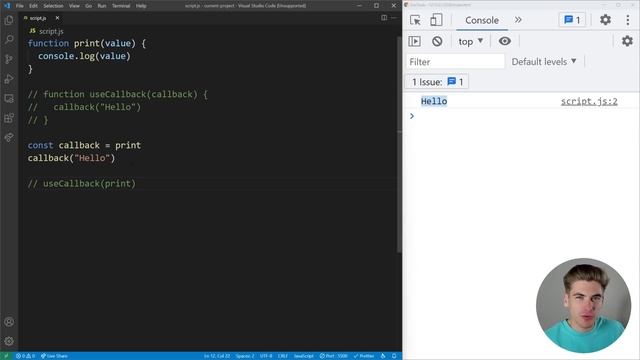Viewport: 640px width, 360px height.
Task: Toggle the device toolbar in DevTools
Action: pyautogui.click(x=436, y=20)
